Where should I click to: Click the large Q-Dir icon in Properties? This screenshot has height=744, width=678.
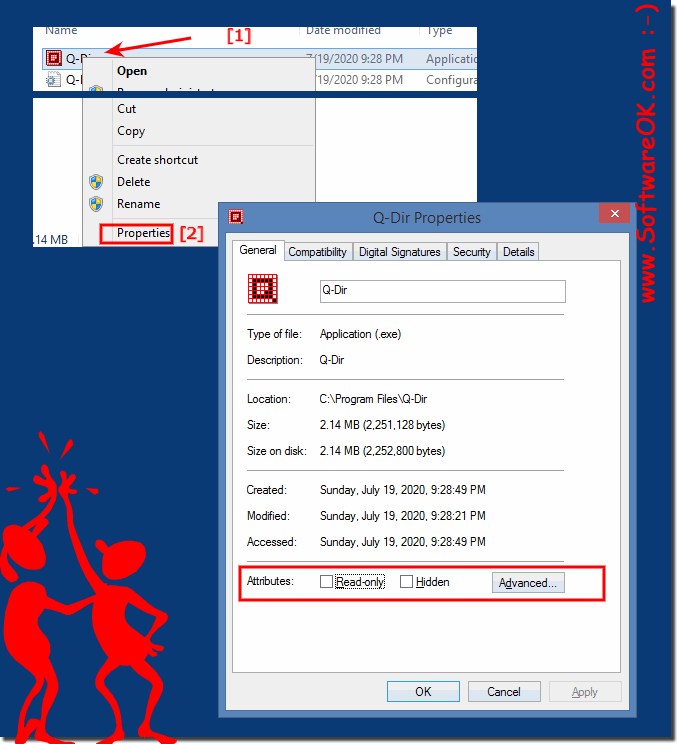pos(262,288)
